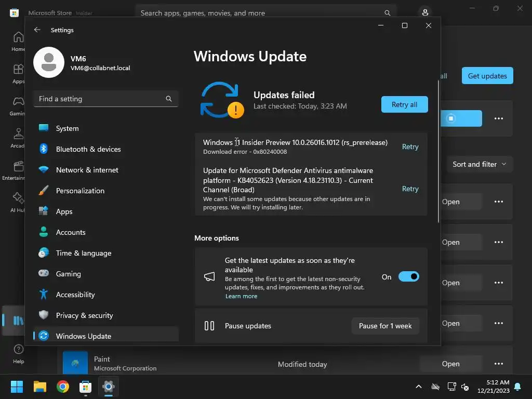Open Paint from Microsoft Store library
Image resolution: width=532 pixels, height=399 pixels.
click(450, 364)
